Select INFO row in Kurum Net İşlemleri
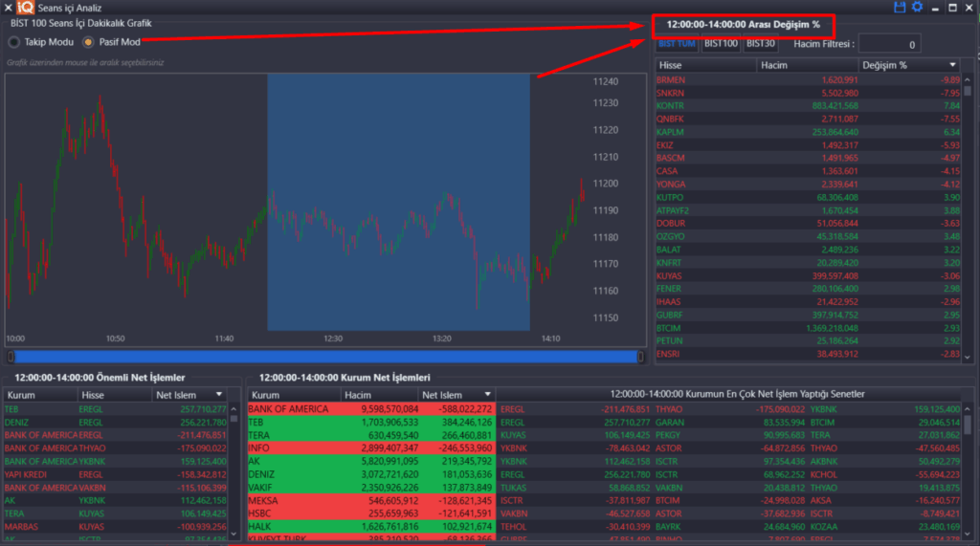The image size is (980, 546). (x=372, y=448)
